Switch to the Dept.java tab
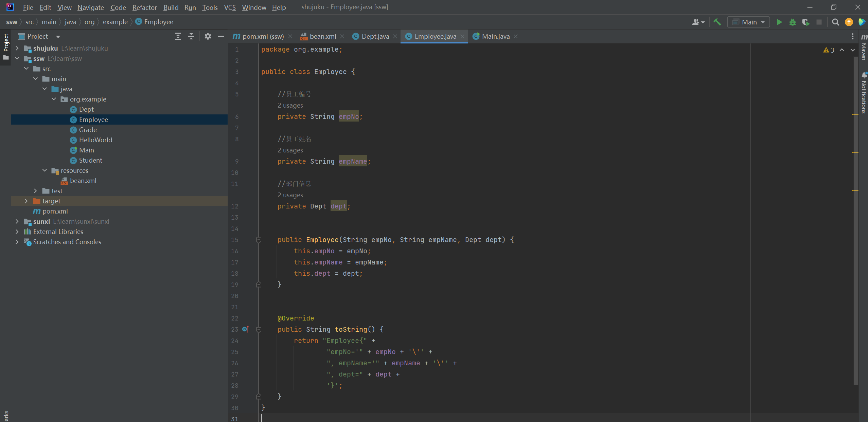Image resolution: width=868 pixels, height=422 pixels. [375, 36]
